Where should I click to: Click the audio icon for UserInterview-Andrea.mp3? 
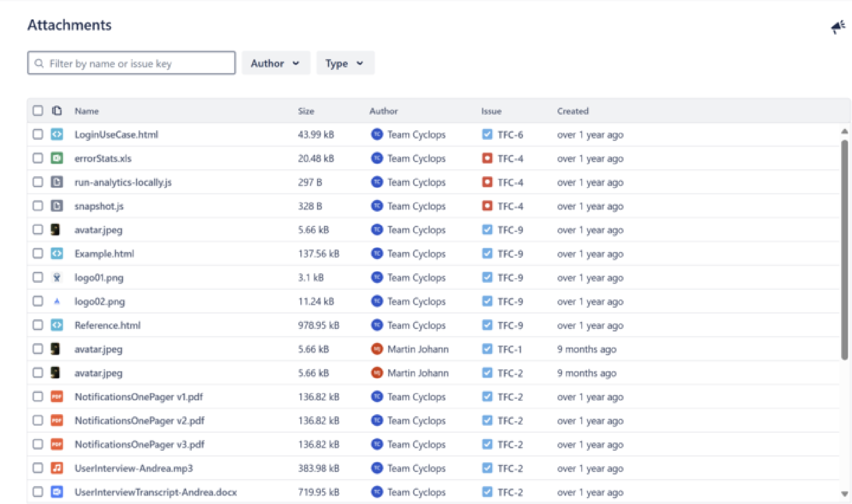(x=57, y=468)
